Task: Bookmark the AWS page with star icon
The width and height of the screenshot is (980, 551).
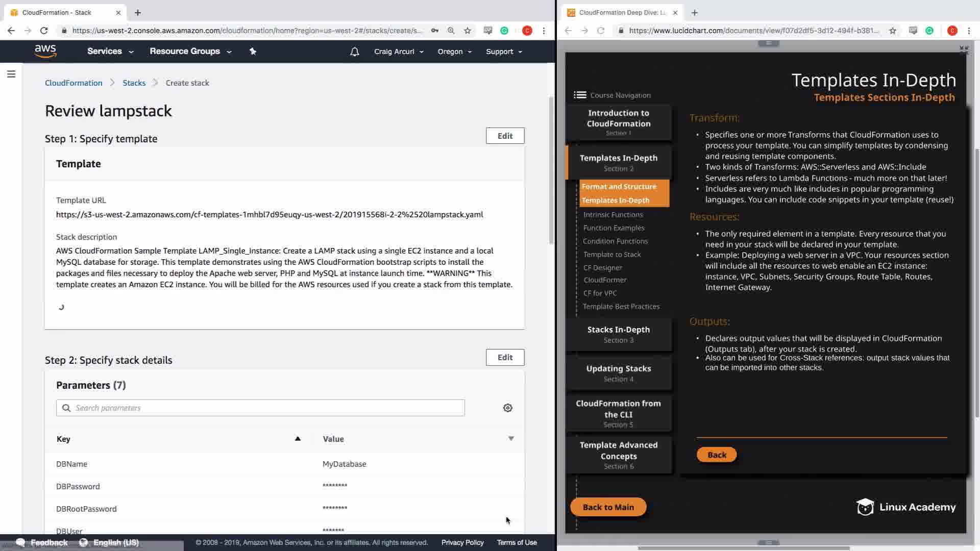Action: 468,31
